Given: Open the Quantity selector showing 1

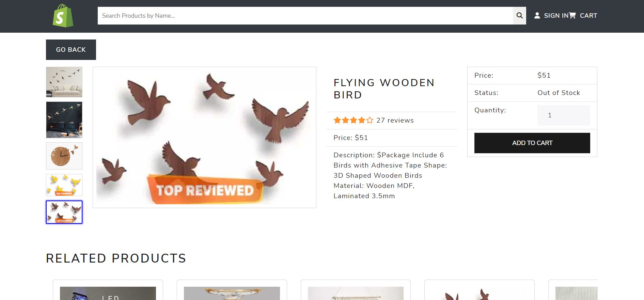Looking at the screenshot, I should tap(564, 115).
